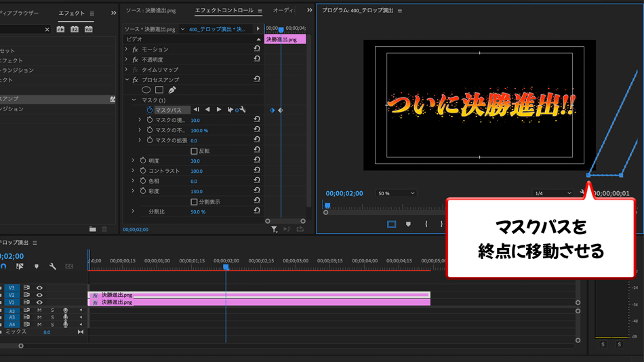The height and width of the screenshot is (362, 644).
Task: Click the マスクパス stopwatch icon
Action: pyautogui.click(x=150, y=110)
